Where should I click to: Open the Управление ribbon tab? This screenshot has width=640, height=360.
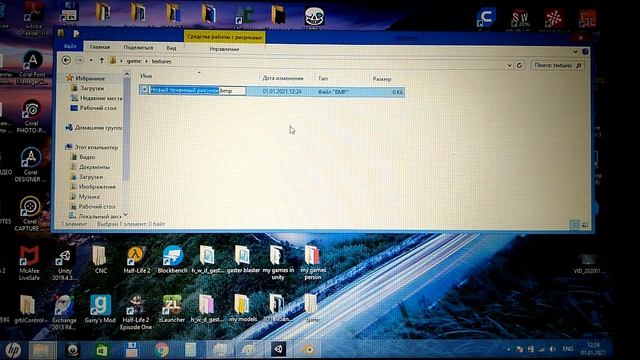coord(224,49)
